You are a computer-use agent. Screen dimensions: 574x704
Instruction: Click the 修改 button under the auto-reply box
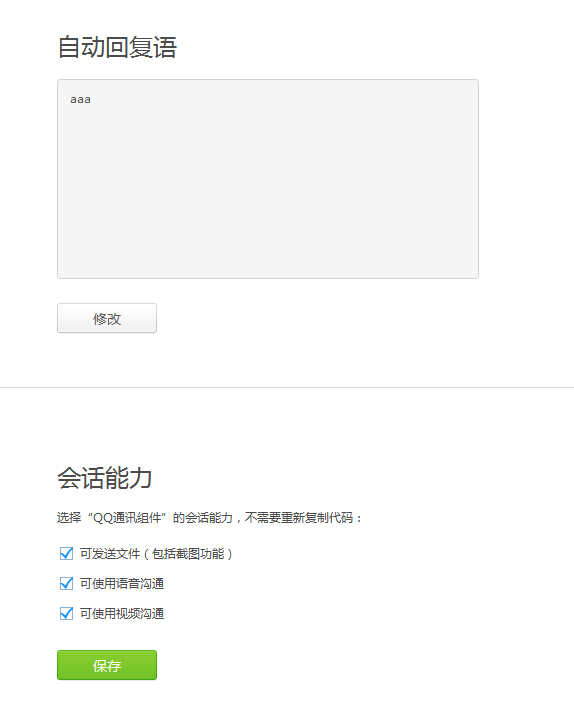pos(107,318)
